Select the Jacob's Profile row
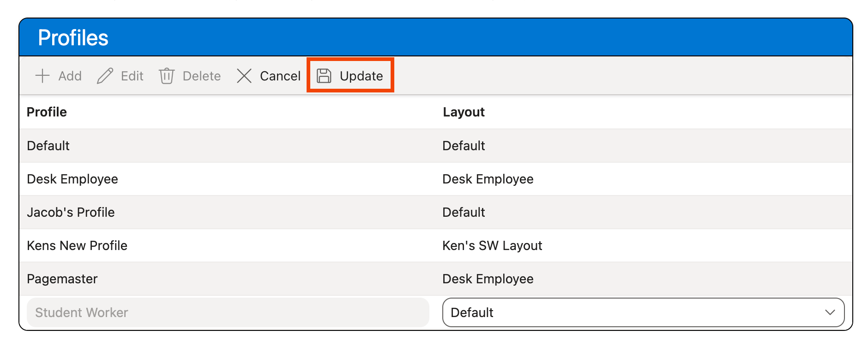 [71, 212]
